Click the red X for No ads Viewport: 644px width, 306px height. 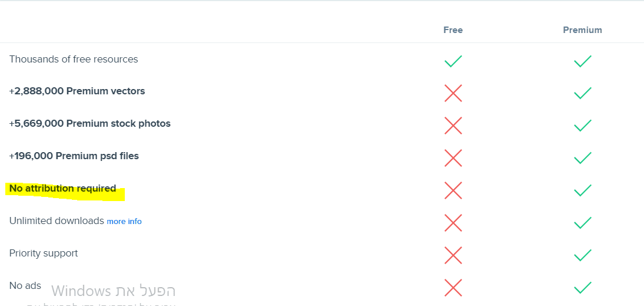point(453,288)
